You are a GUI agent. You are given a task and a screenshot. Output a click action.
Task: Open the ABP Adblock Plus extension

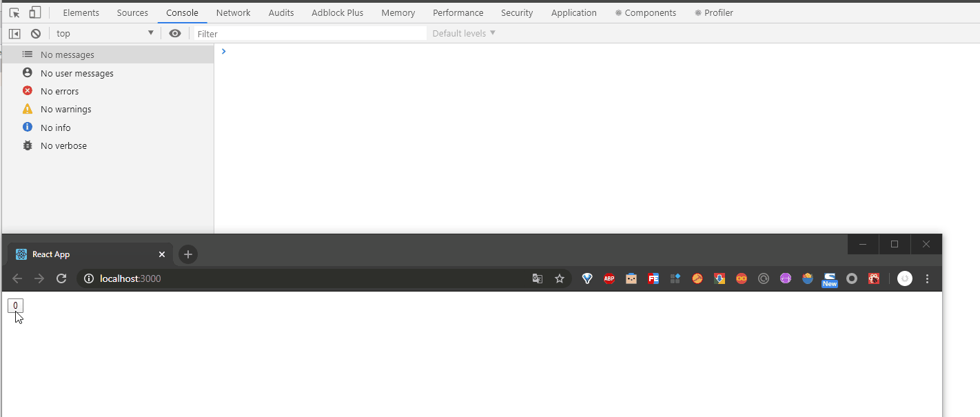(x=609, y=278)
